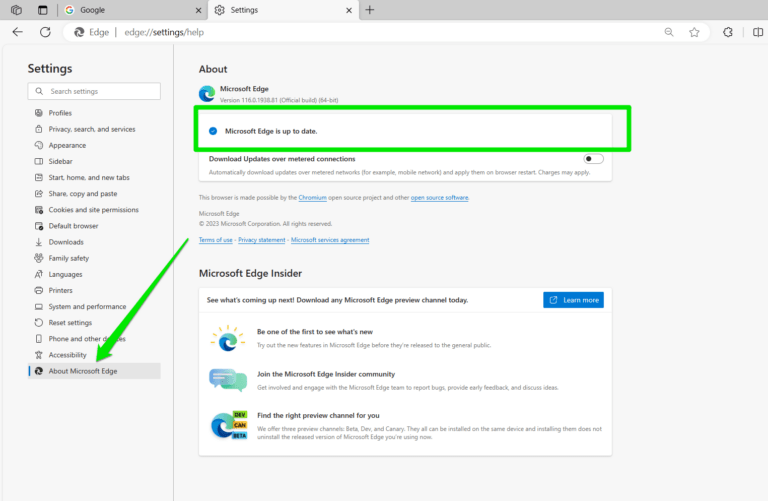Click the version number text
The image size is (768, 501).
click(279, 100)
